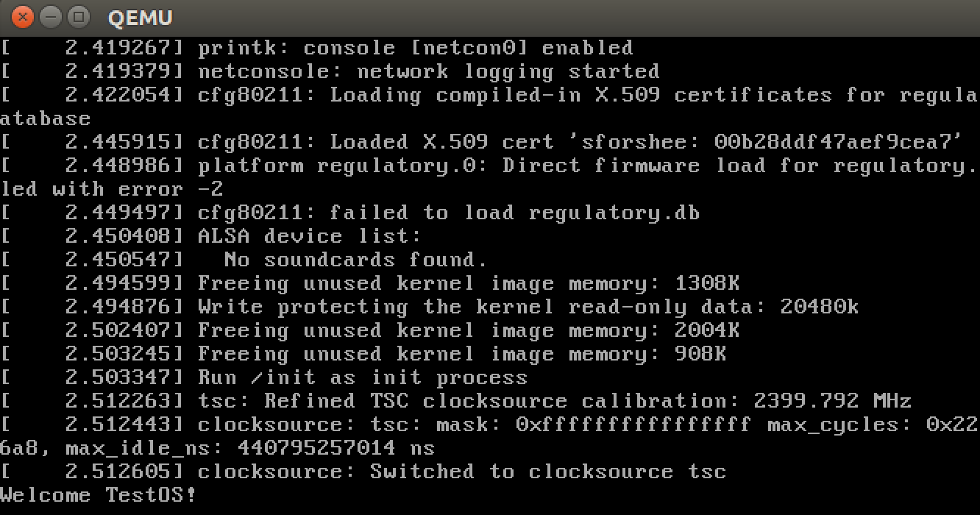This screenshot has height=515, width=980.
Task: Close the QEMU window
Action: pos(23,15)
